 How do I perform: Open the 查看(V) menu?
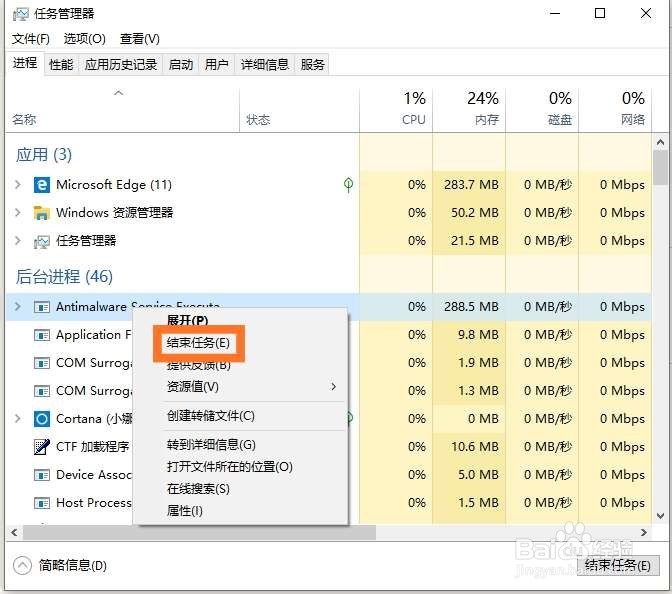pos(140,39)
